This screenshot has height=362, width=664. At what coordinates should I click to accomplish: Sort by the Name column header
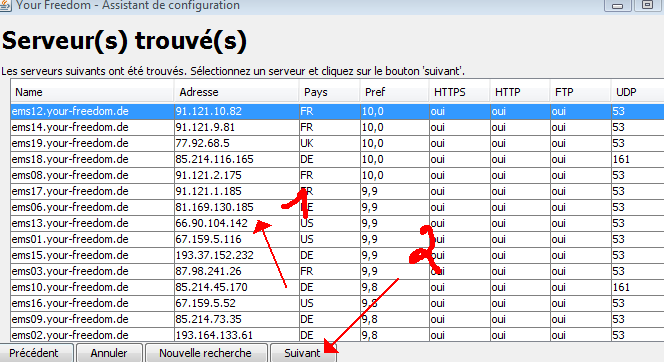click(92, 92)
